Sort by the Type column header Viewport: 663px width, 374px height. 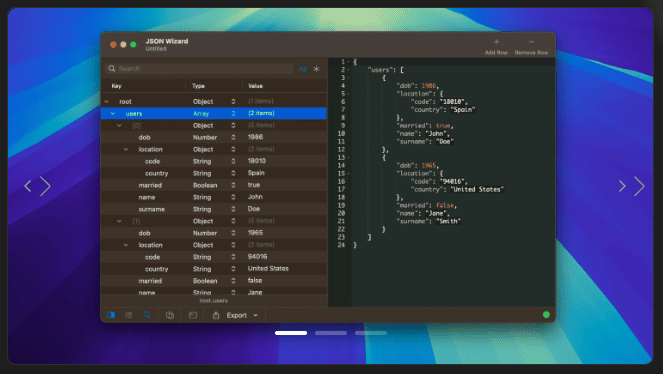(x=198, y=86)
